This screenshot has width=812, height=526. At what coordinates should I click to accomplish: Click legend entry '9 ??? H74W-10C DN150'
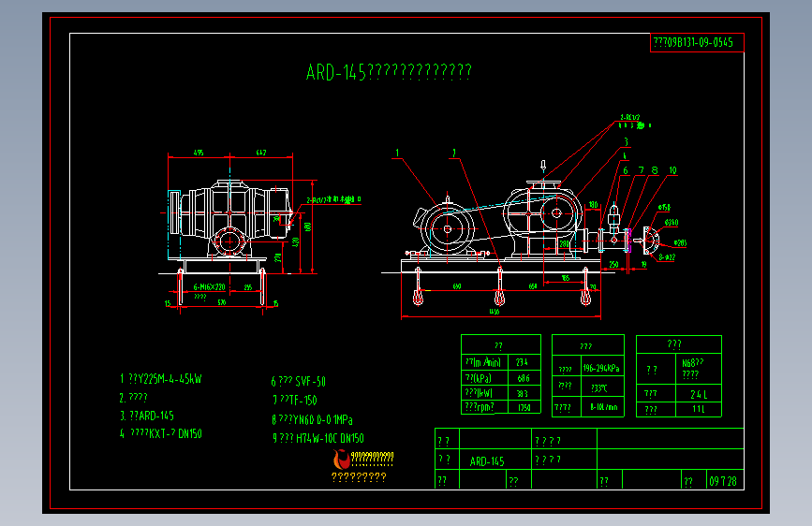[x=318, y=438]
